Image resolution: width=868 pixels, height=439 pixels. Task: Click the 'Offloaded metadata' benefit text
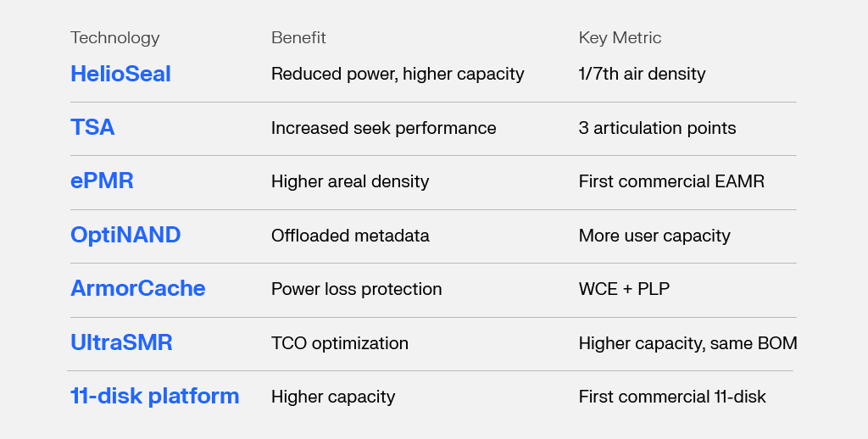pos(350,236)
